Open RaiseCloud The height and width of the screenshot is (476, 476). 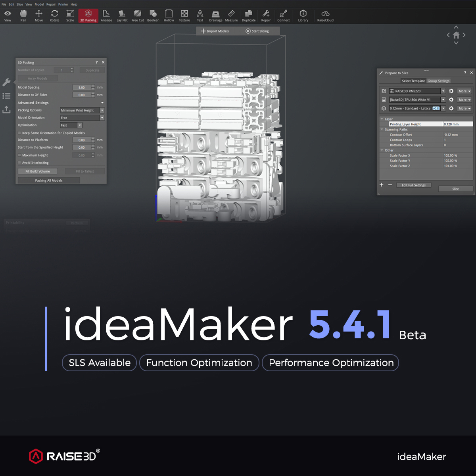pyautogui.click(x=325, y=16)
